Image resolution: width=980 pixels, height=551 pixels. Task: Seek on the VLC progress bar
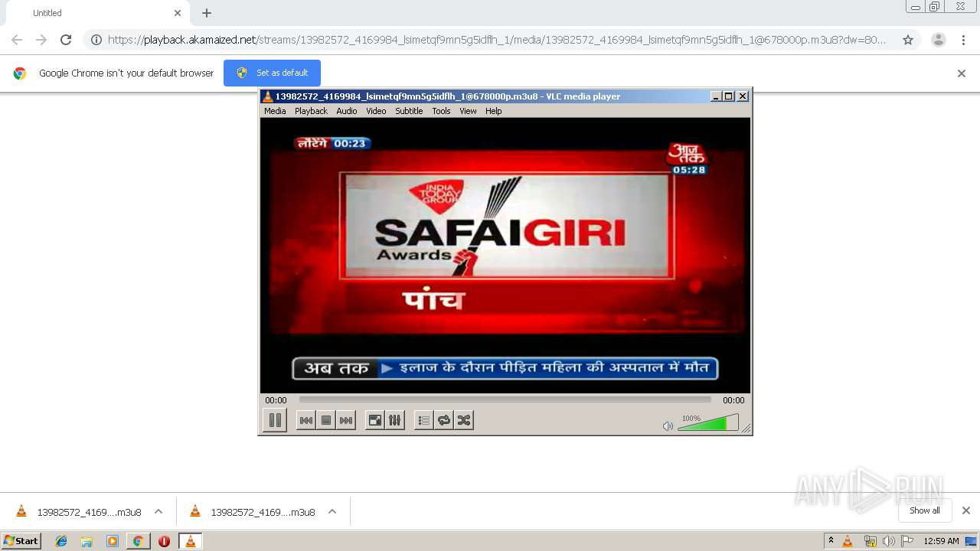click(505, 399)
